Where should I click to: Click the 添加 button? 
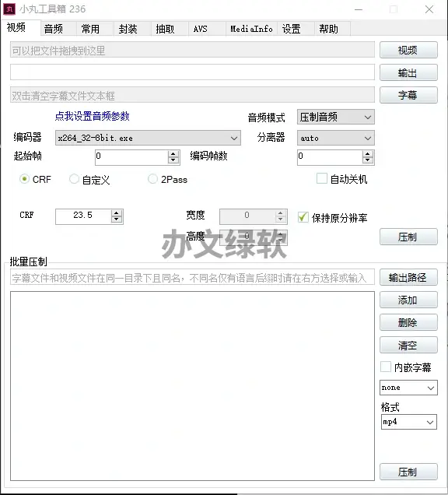[x=408, y=300]
